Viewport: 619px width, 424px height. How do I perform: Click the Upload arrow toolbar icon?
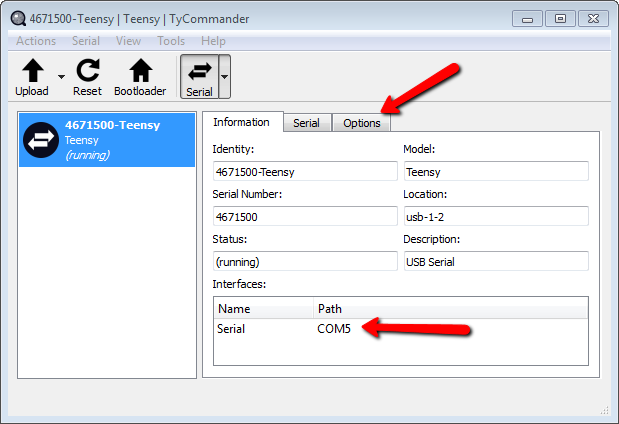(x=33, y=71)
